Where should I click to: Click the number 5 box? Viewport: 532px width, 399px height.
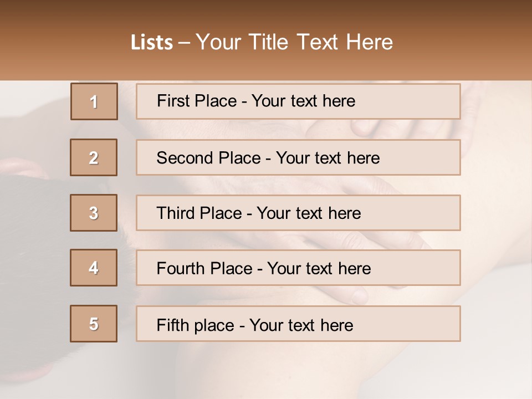click(x=94, y=324)
